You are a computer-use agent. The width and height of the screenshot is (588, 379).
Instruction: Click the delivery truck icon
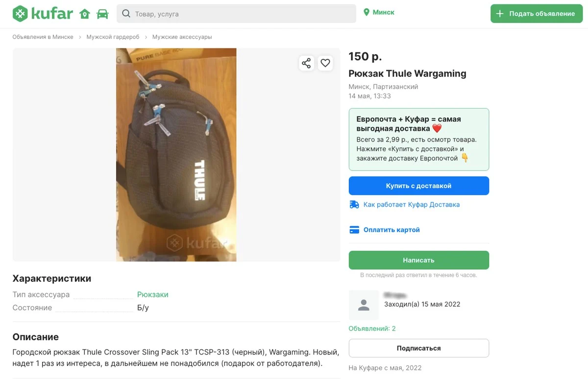click(354, 205)
